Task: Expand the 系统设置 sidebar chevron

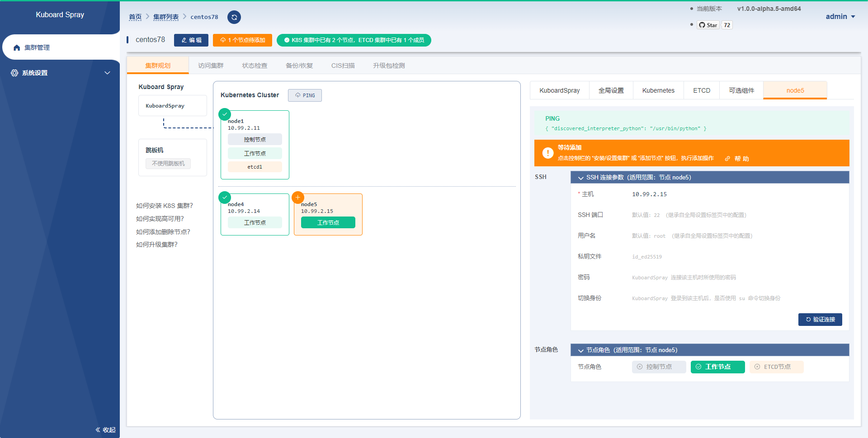Action: [107, 73]
